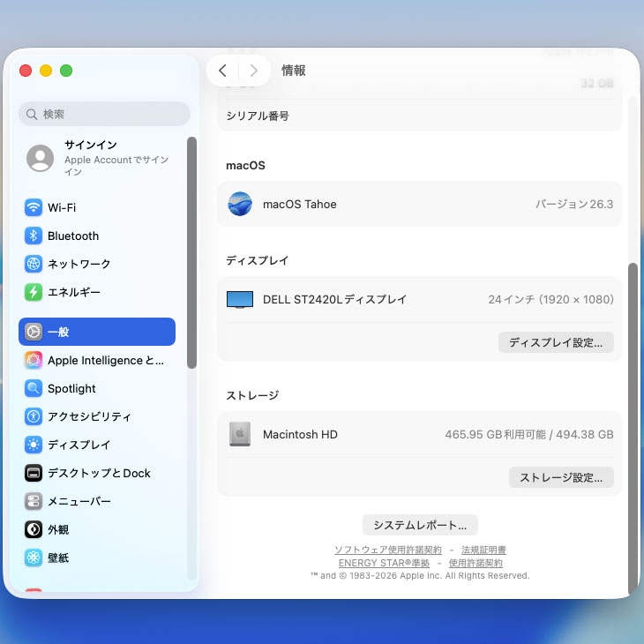Click the 検索 search field

pos(104,114)
